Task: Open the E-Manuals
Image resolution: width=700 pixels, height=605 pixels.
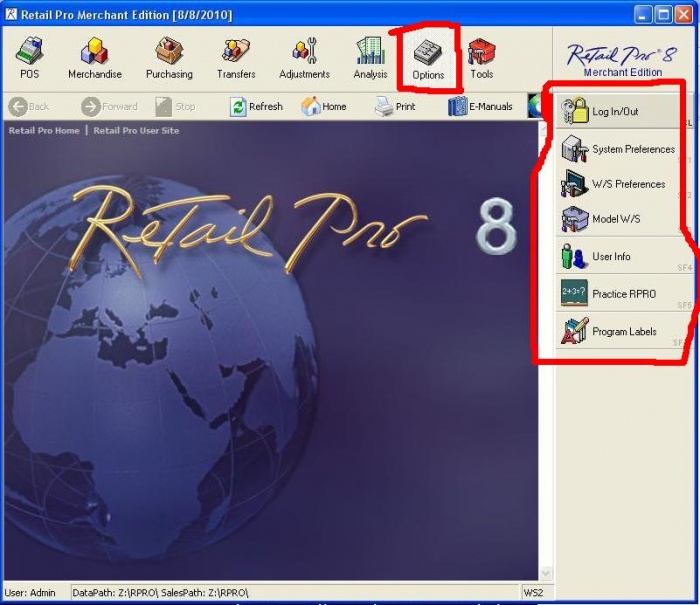Action: tap(481, 107)
